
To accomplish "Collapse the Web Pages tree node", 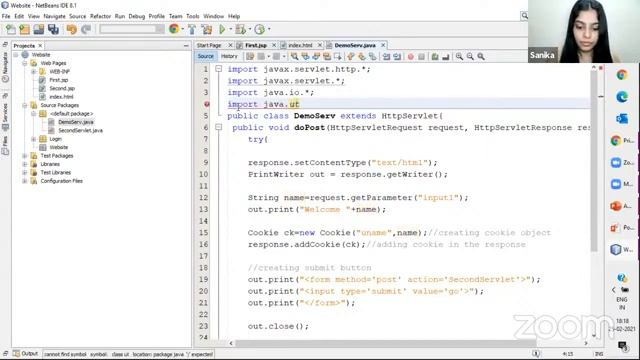I will [25, 63].
